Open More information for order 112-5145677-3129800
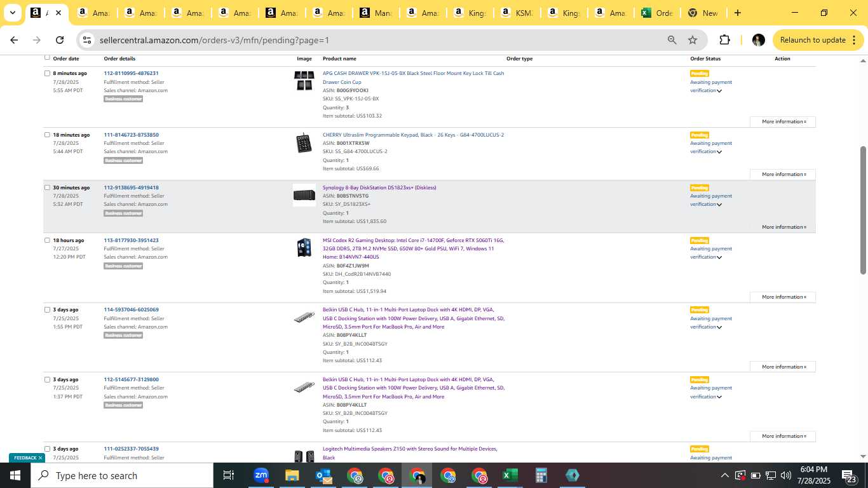868x488 pixels. (783, 436)
